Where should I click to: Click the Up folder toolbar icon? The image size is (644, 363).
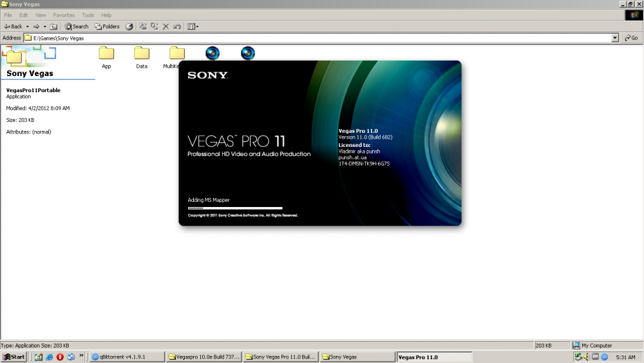[x=53, y=26]
